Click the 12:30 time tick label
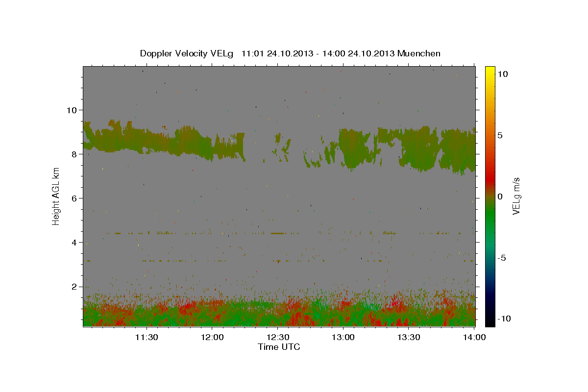 [x=278, y=337]
